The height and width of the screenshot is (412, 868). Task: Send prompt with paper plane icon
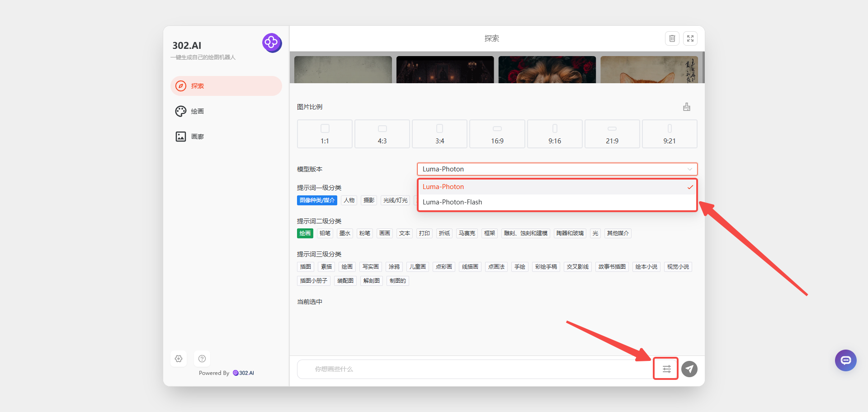pos(689,369)
